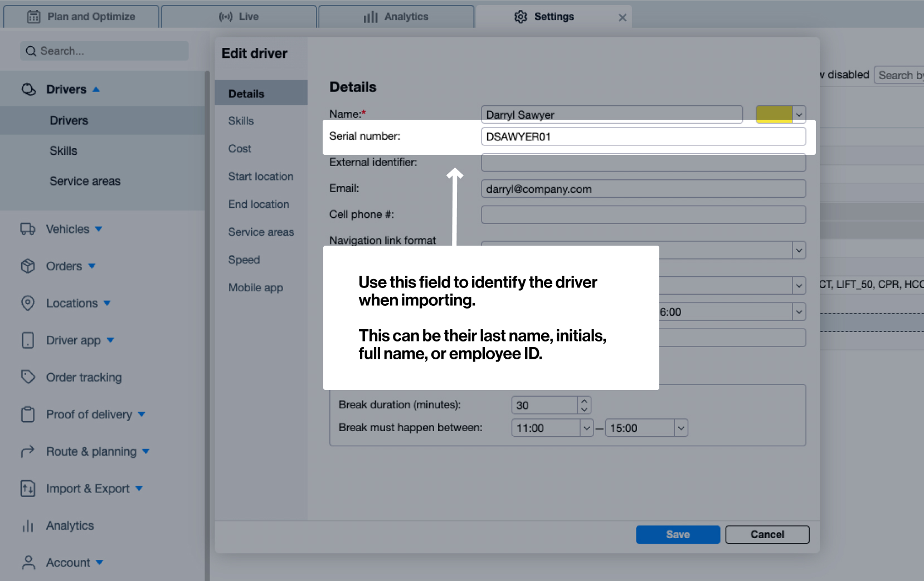
Task: Click the Orders box icon
Action: 27,266
